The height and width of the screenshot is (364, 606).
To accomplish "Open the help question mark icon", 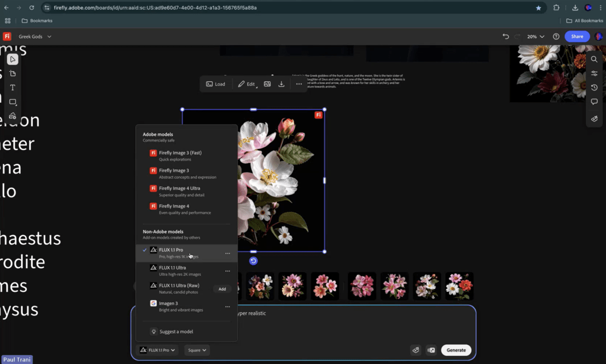I will (556, 36).
